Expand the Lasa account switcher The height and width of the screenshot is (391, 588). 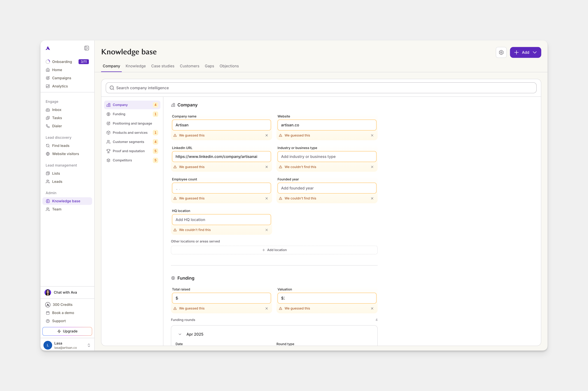click(89, 345)
